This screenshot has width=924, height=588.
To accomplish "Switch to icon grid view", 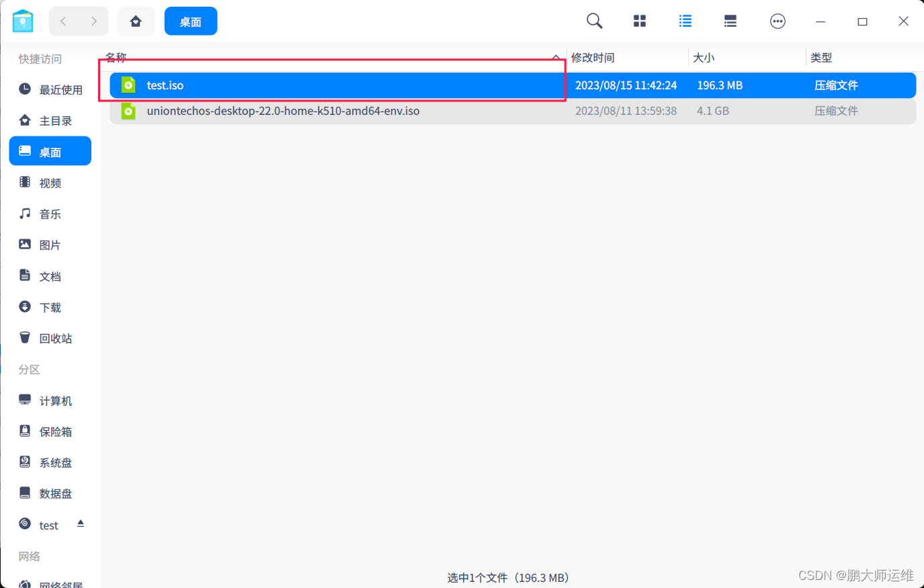I will coord(640,22).
